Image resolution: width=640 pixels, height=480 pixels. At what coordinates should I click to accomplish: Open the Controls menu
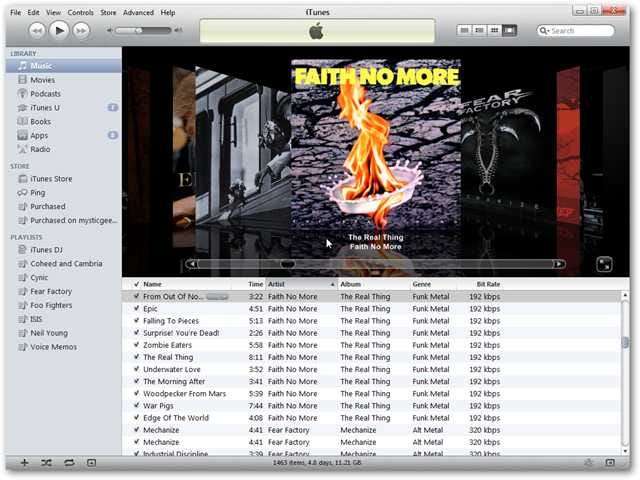(80, 13)
